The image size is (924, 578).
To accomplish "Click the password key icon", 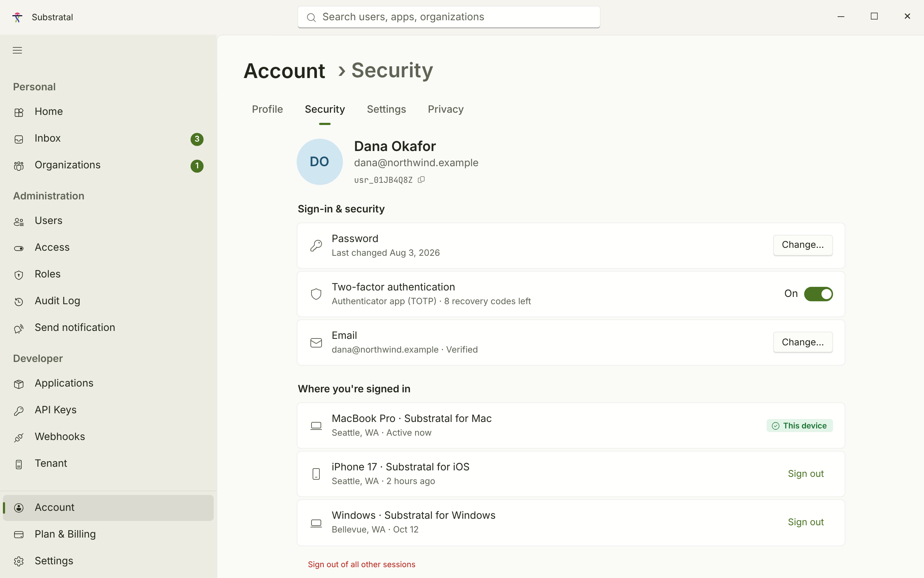I will coord(316,245).
